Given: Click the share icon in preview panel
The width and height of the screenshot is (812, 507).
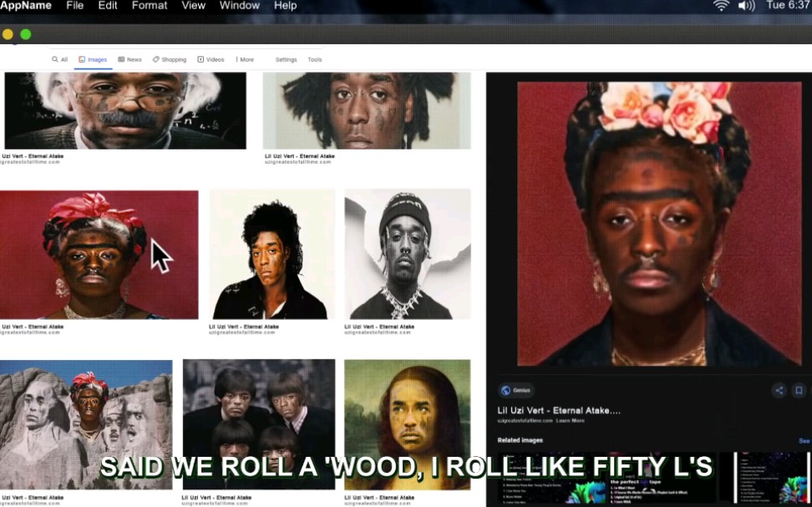Looking at the screenshot, I should (x=779, y=390).
